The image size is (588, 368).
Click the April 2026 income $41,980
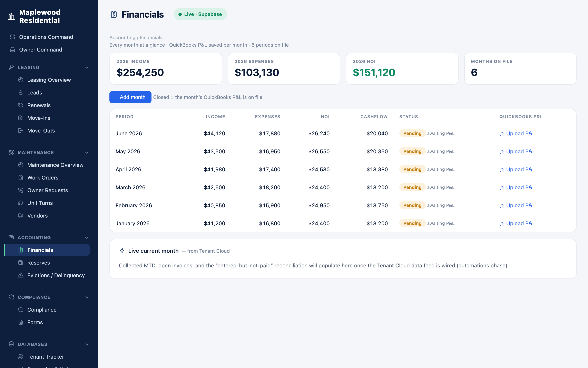(215, 169)
